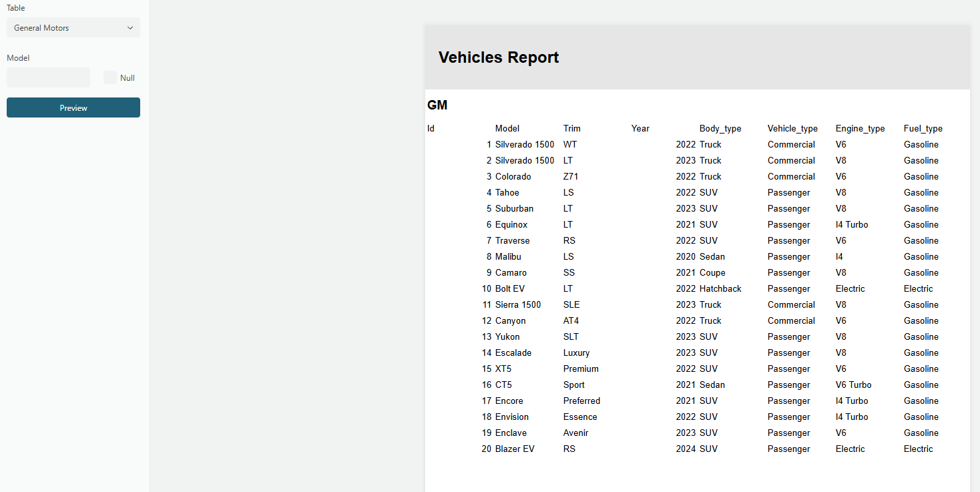Run the report with the Preview button

73,107
